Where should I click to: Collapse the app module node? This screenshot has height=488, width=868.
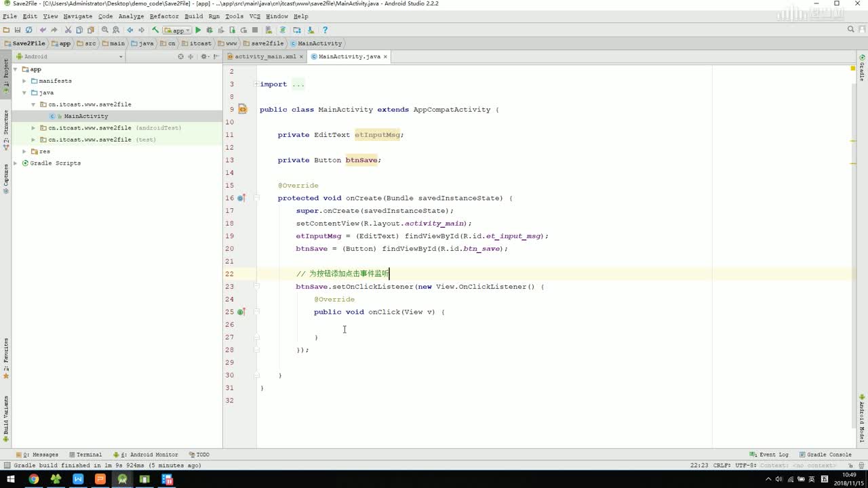click(x=16, y=69)
